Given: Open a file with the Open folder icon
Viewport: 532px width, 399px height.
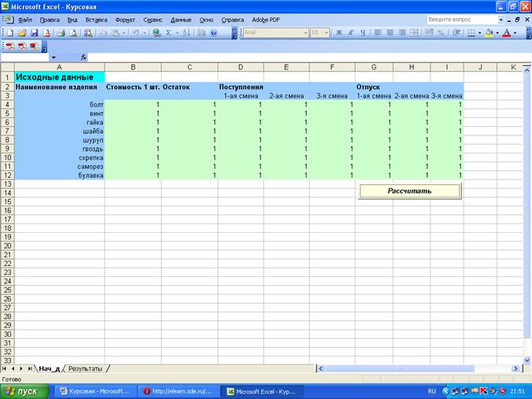Looking at the screenshot, I should pyautogui.click(x=22, y=33).
